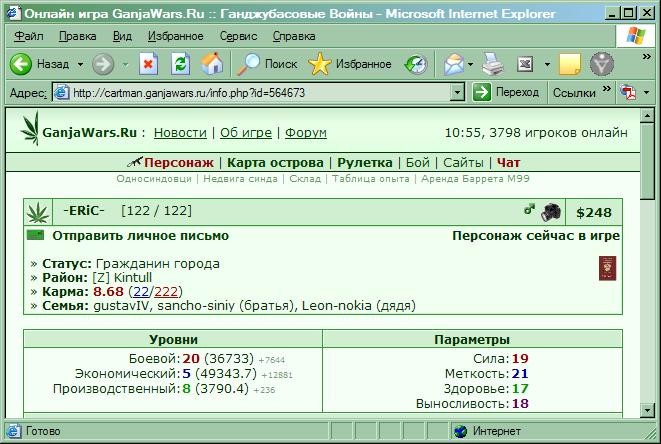This screenshot has height=444, width=661.
Task: Go to the Home page house icon
Action: pyautogui.click(x=212, y=64)
